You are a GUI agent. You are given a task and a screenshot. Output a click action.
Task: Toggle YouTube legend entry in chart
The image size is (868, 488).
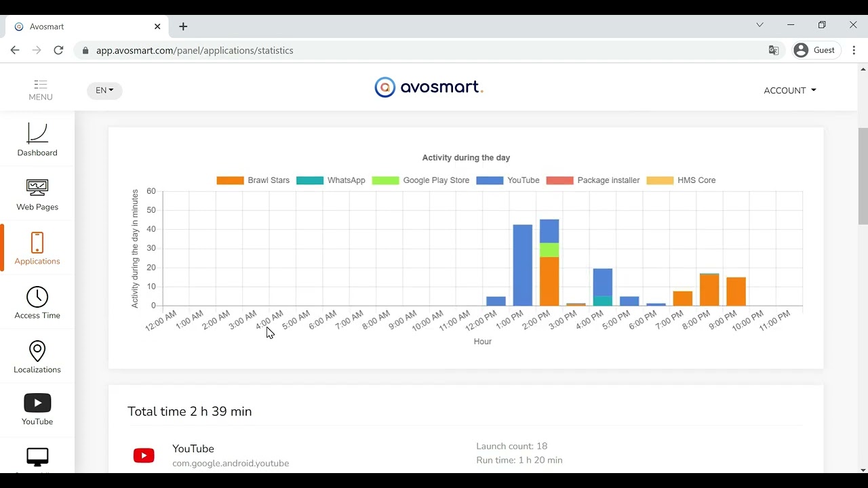508,180
